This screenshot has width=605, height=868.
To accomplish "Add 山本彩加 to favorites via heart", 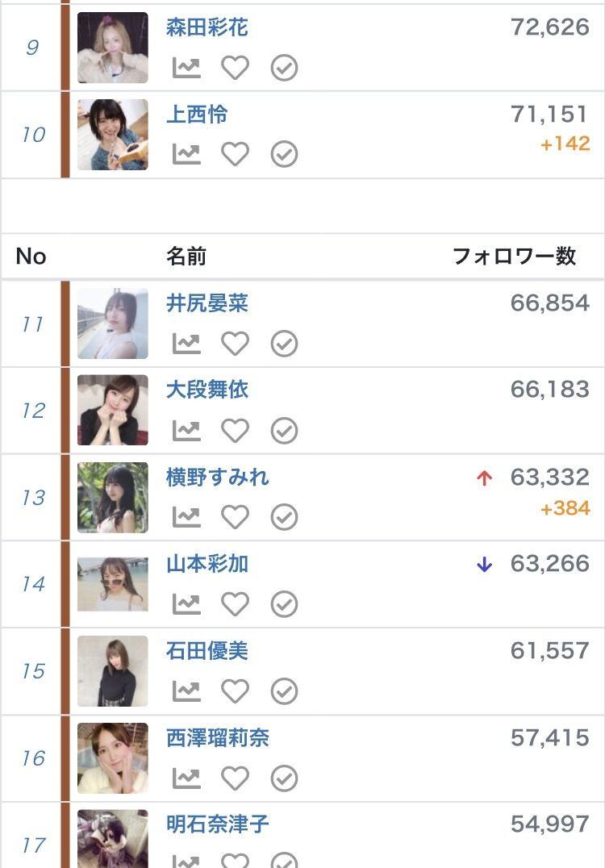I will [236, 604].
